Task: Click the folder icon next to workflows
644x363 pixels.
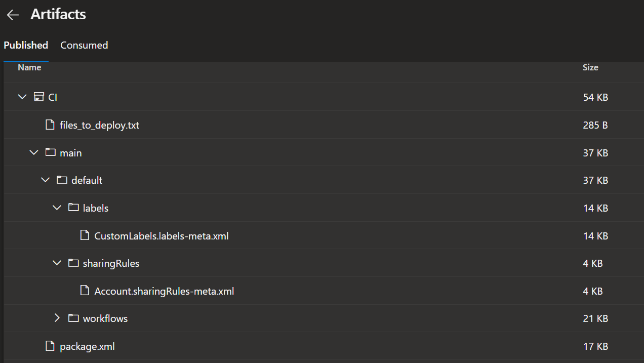Action: pyautogui.click(x=73, y=318)
